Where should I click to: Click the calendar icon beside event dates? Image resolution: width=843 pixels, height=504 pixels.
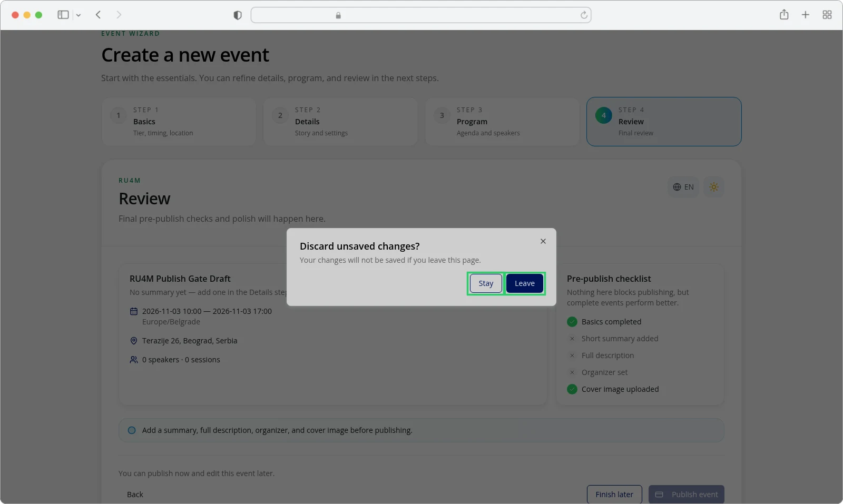(134, 311)
